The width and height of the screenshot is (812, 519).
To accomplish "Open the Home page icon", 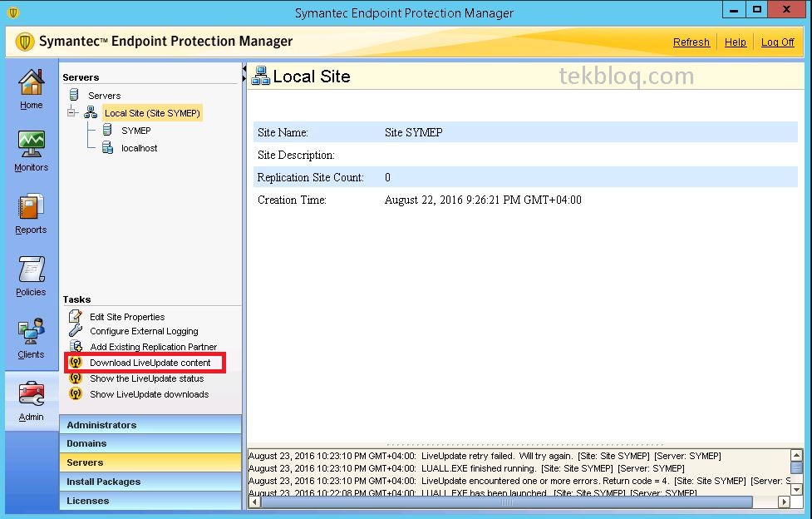I will pos(31,82).
